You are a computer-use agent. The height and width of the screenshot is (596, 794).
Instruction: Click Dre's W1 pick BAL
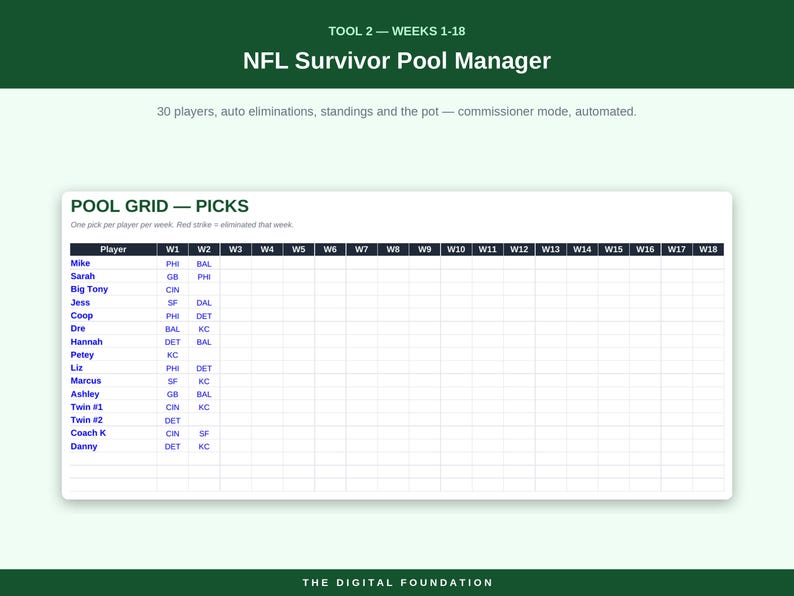[x=173, y=329]
